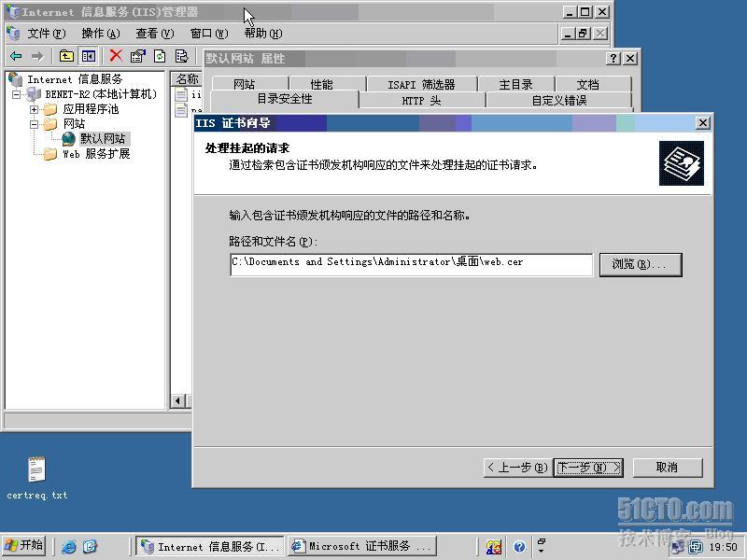Viewport: 747px width, 560px height.
Task: Collapse the BENET-R2 computer node
Action: pos(17,95)
